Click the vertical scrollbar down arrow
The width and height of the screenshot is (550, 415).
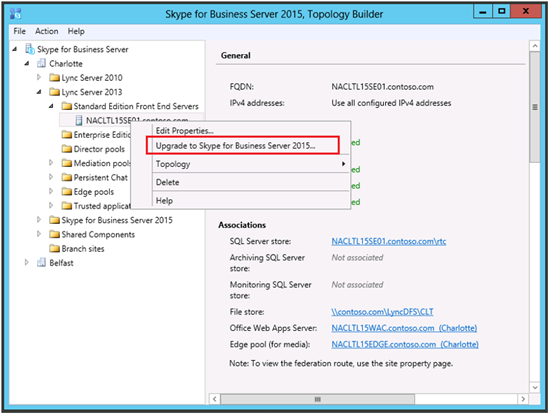click(x=535, y=387)
